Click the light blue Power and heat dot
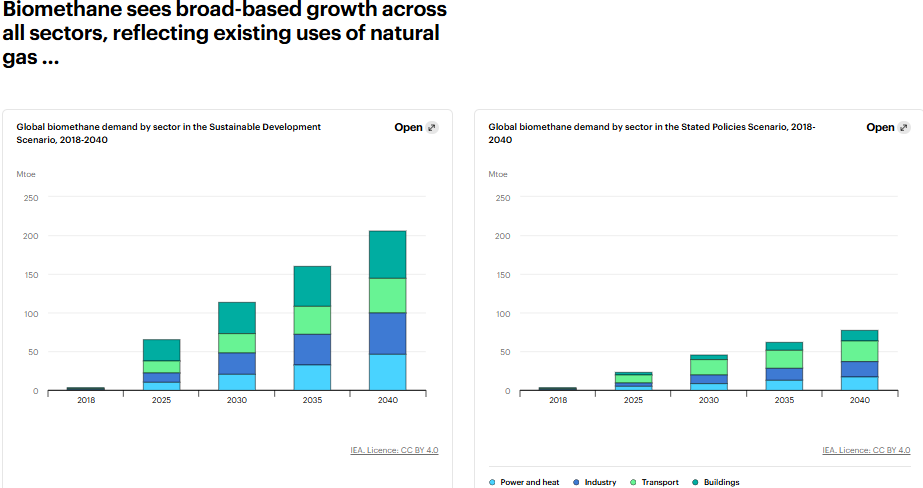The width and height of the screenshot is (923, 488). click(492, 483)
